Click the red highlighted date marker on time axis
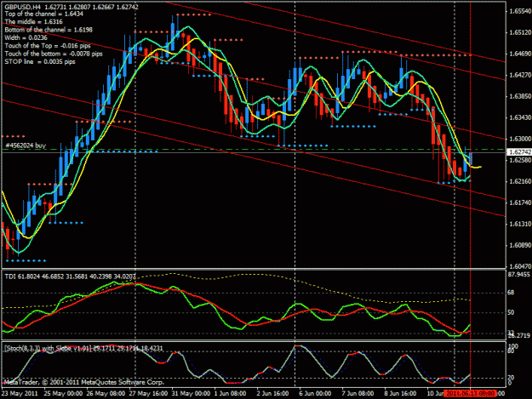This screenshot has height=399, width=532. point(470,393)
